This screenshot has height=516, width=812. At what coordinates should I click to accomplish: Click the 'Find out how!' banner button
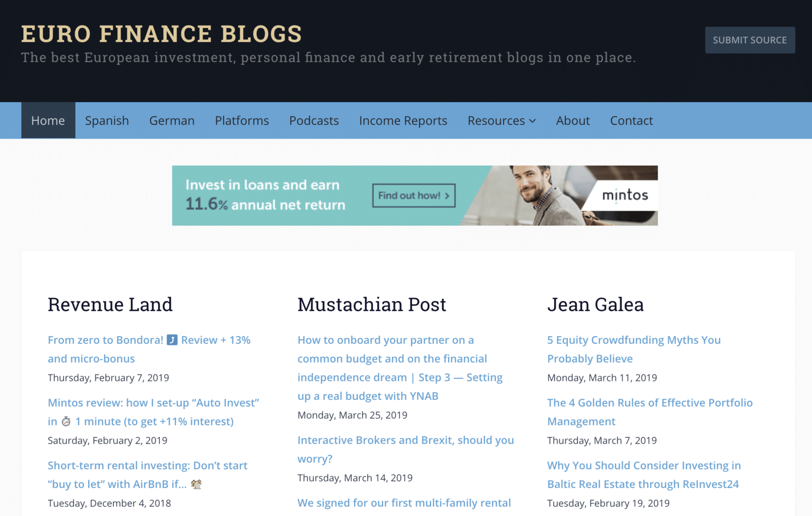point(414,196)
